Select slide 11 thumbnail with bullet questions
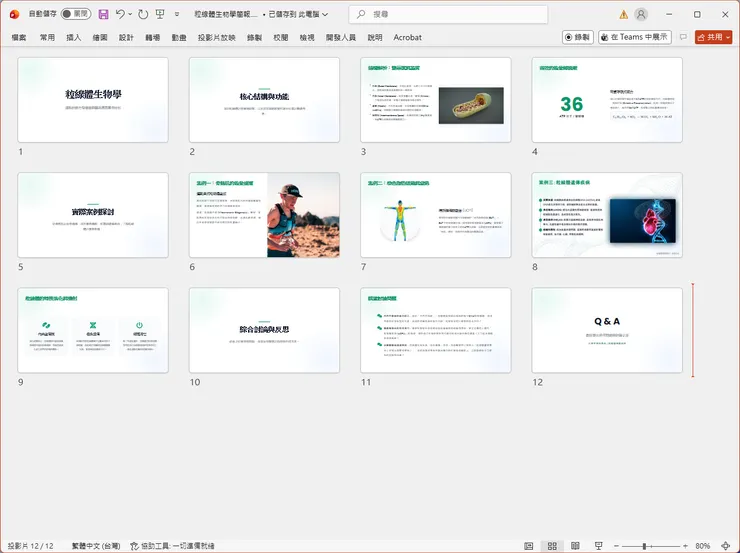The height and width of the screenshot is (553, 740). point(436,330)
